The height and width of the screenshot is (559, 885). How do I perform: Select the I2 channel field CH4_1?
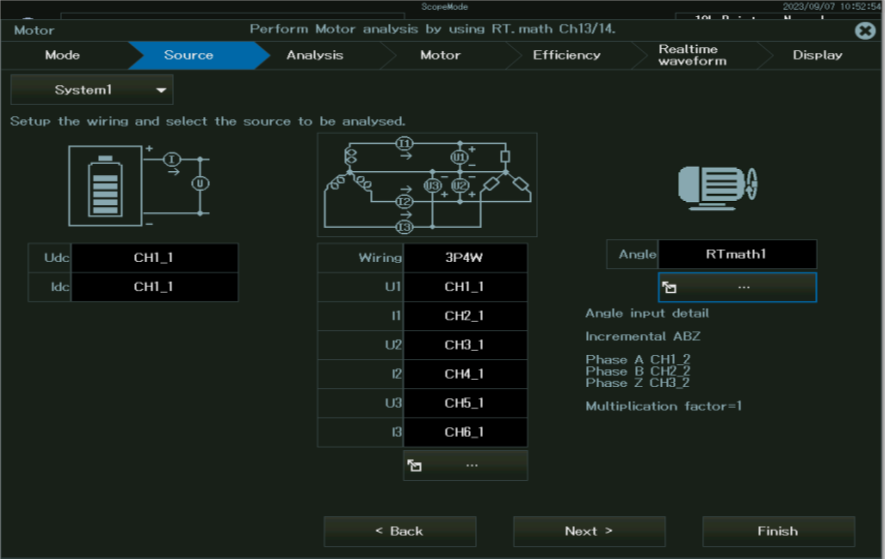click(465, 374)
